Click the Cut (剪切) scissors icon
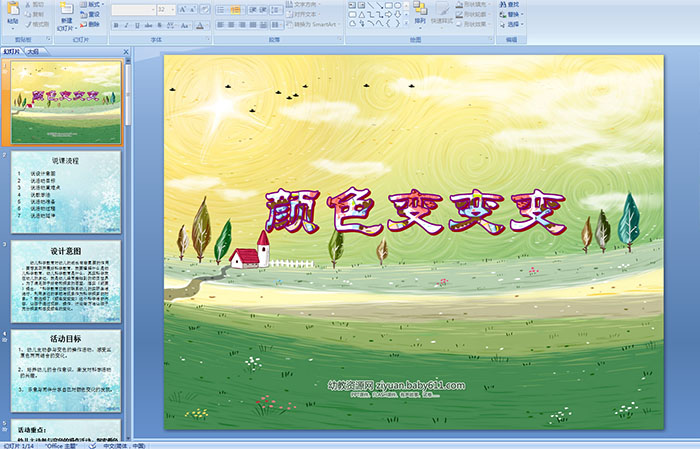 tap(28, 4)
